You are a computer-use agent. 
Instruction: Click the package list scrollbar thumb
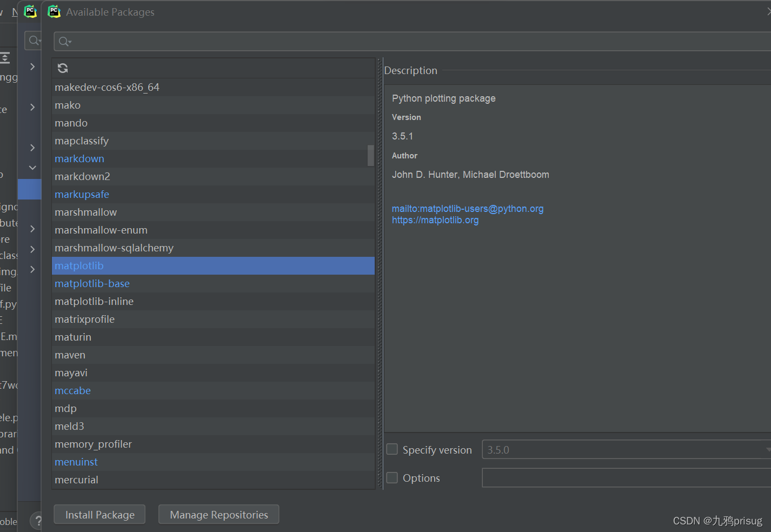[371, 155]
